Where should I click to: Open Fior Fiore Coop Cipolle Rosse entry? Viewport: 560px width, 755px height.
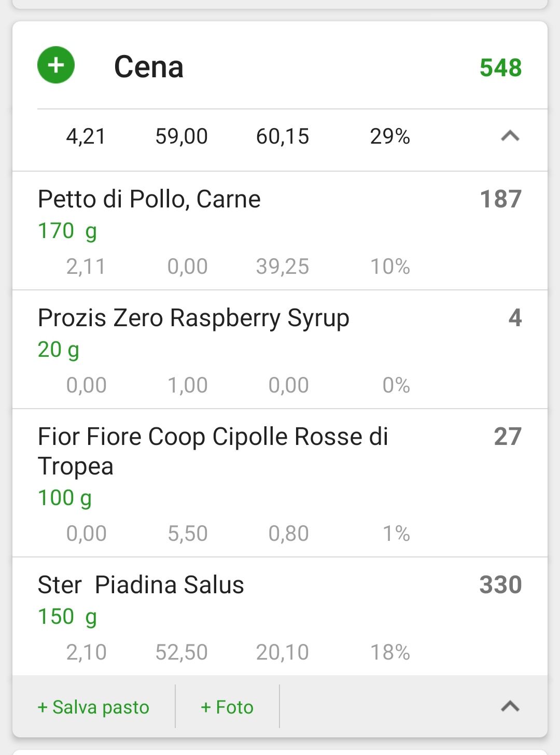pos(280,483)
